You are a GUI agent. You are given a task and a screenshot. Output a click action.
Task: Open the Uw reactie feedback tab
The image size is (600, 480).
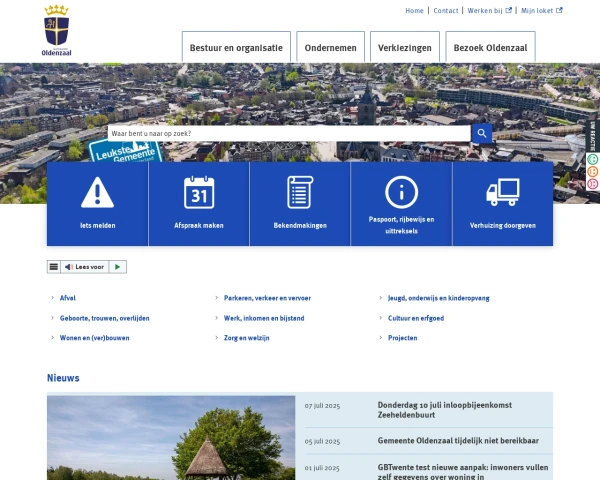pyautogui.click(x=593, y=136)
